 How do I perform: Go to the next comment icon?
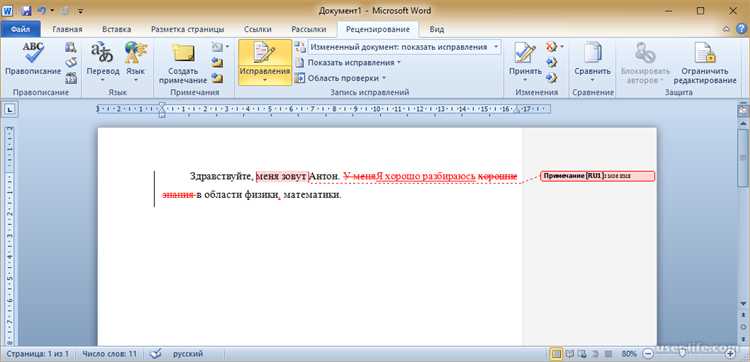point(218,78)
